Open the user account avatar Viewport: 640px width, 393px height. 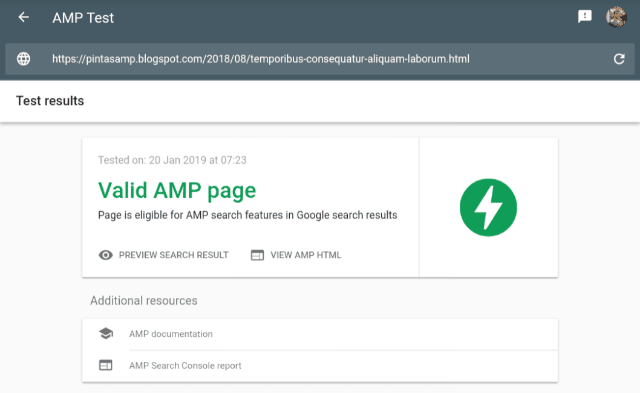click(616, 17)
